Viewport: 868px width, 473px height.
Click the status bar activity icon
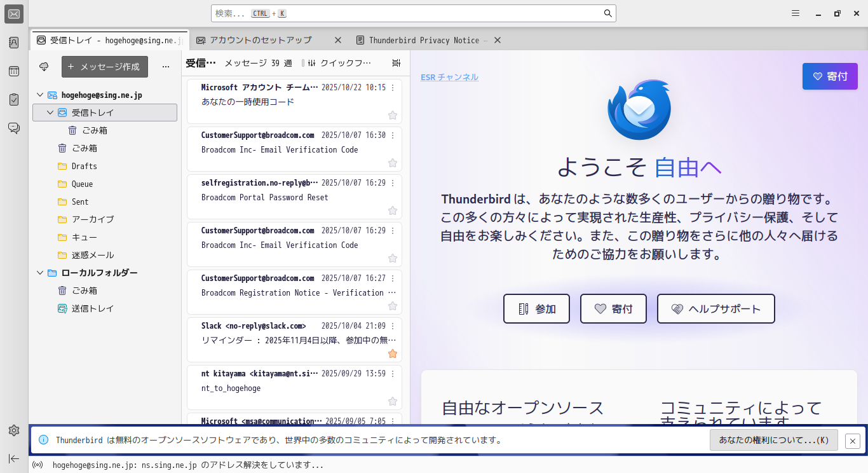[x=38, y=465]
